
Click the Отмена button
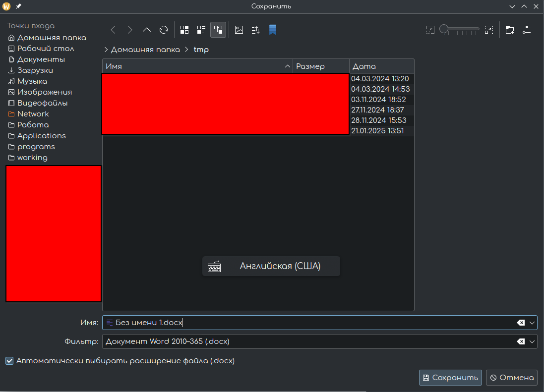(512, 378)
